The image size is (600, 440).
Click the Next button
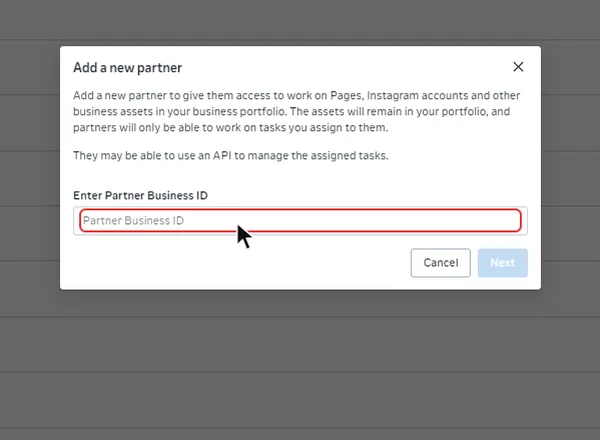point(502,263)
